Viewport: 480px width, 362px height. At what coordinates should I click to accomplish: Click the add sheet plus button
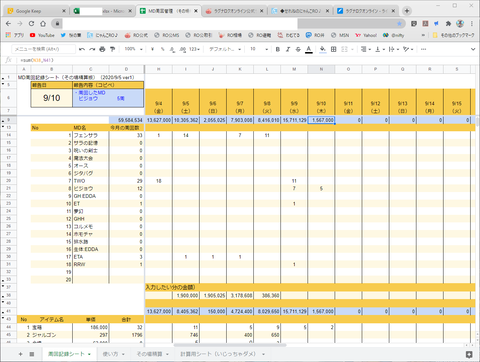20,354
